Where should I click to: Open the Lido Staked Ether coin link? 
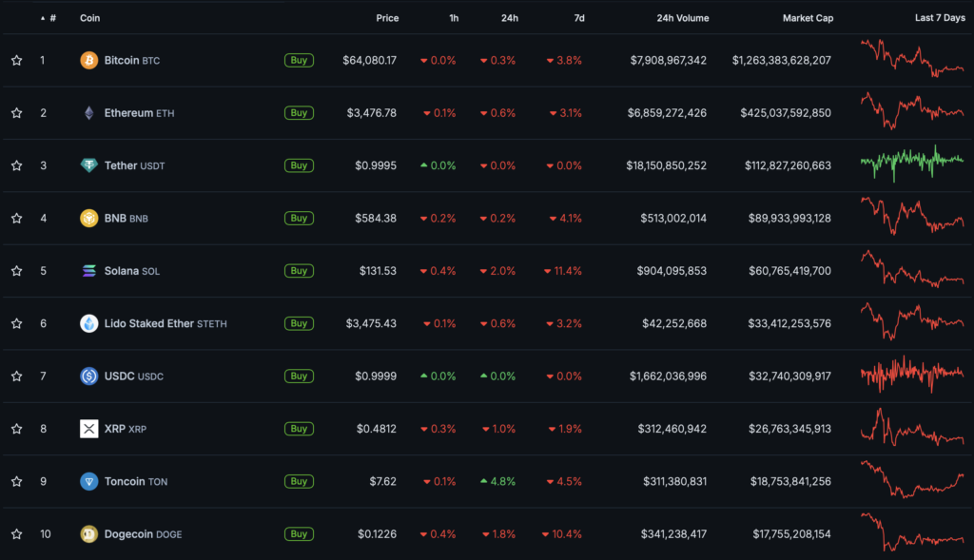[x=149, y=323]
